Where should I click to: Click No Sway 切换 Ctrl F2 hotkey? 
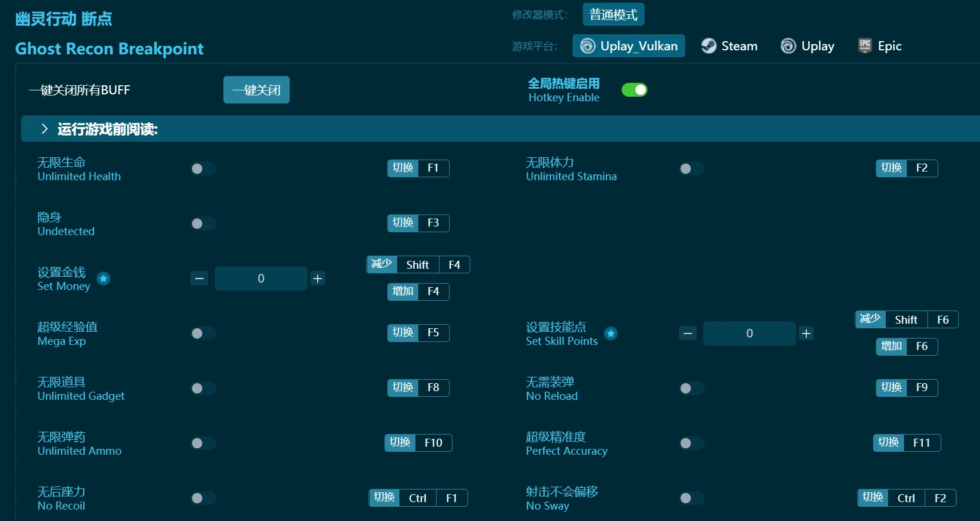pyautogui.click(x=907, y=498)
